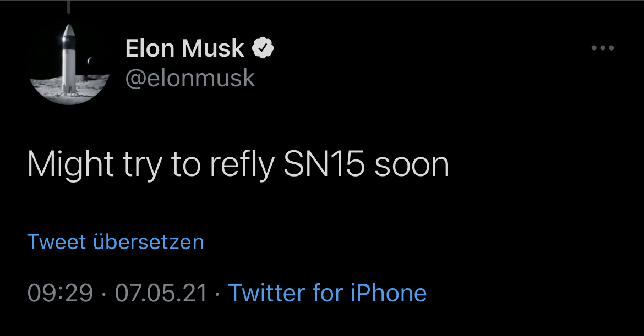Viewport: 644px width, 336px height.
Task: Click the 09:29 timestamp
Action: [60, 293]
